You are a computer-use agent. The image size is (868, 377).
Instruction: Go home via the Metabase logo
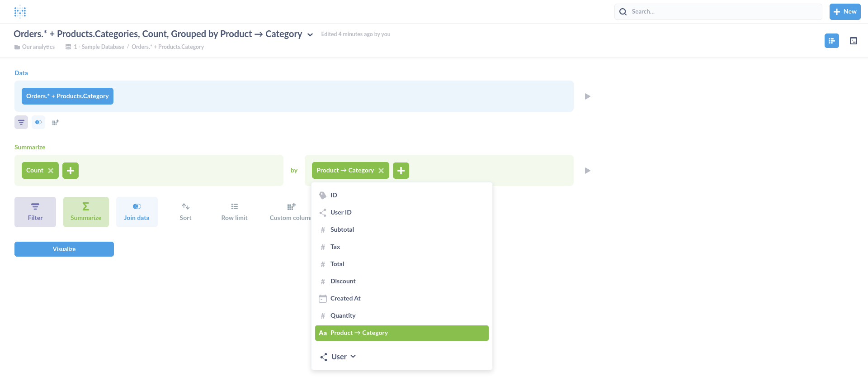19,11
